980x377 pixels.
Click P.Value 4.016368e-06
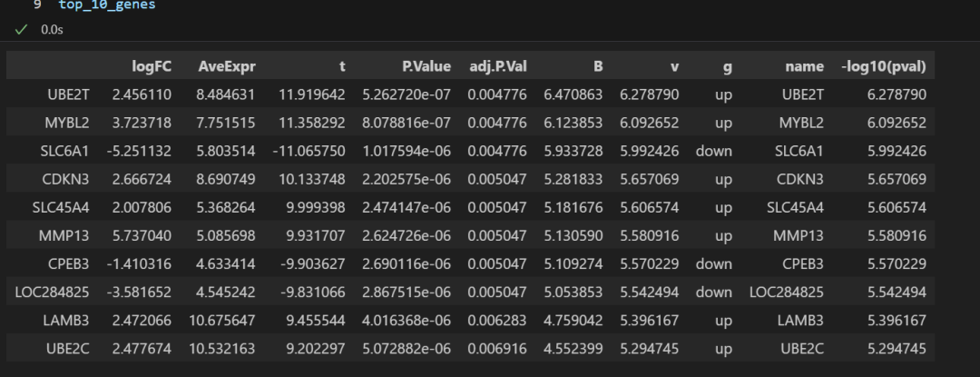[407, 320]
